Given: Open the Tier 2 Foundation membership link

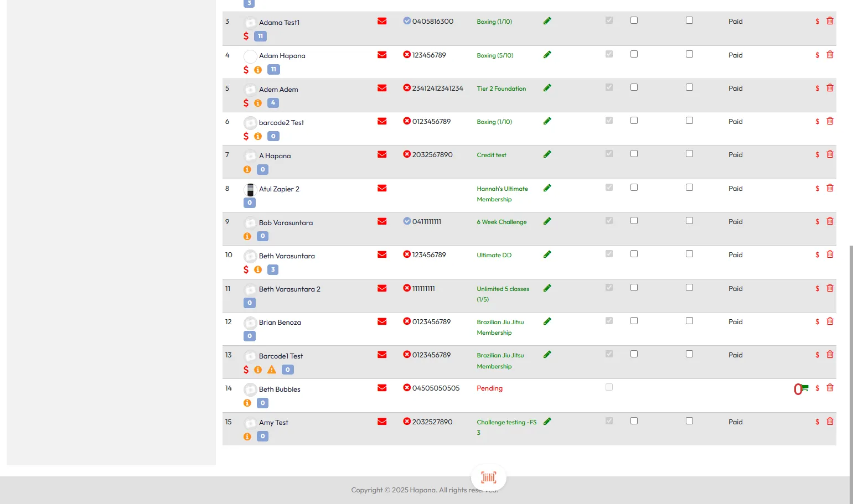Looking at the screenshot, I should 501,89.
